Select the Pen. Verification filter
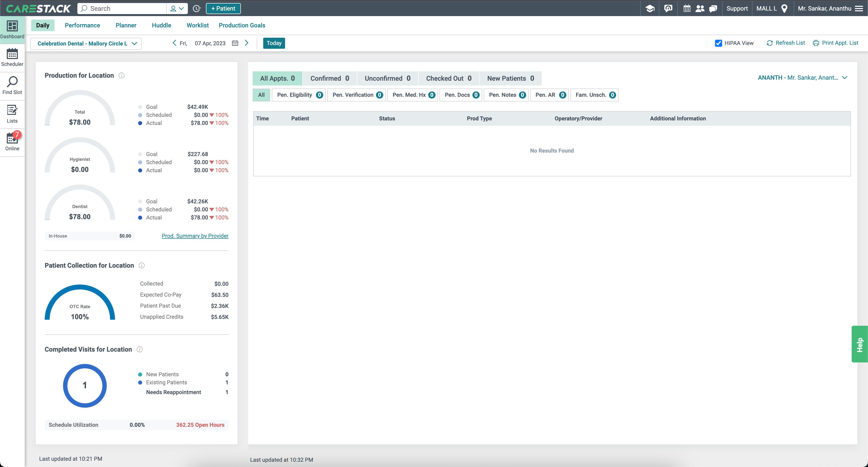 point(356,95)
